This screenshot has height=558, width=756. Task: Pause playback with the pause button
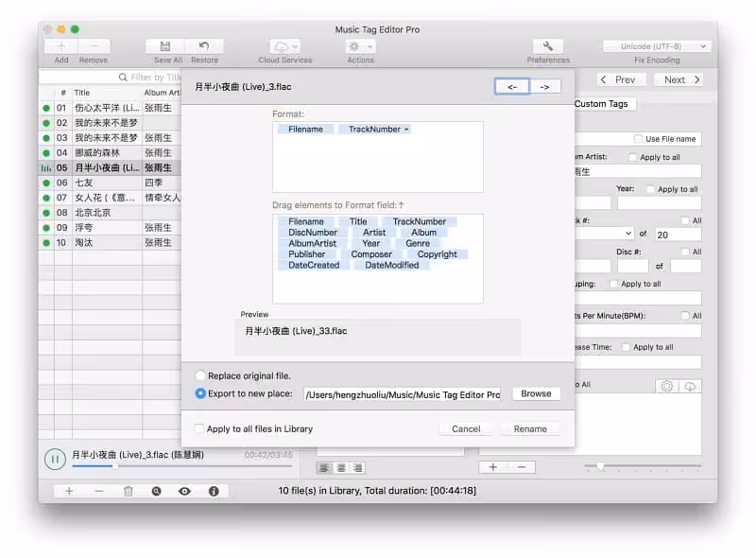(55, 459)
